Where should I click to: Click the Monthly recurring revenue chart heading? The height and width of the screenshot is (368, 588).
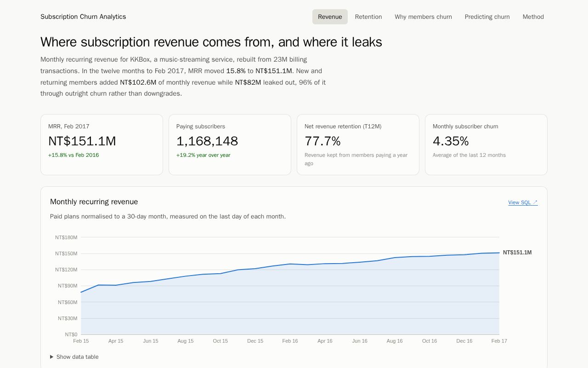[x=94, y=202]
